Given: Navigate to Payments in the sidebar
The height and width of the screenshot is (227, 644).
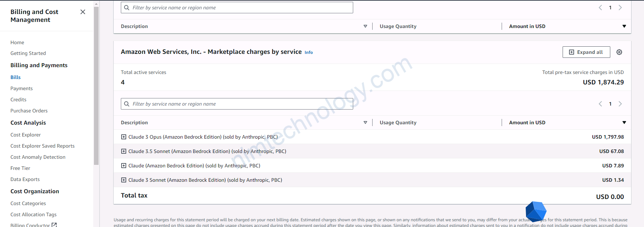Looking at the screenshot, I should pyautogui.click(x=22, y=88).
